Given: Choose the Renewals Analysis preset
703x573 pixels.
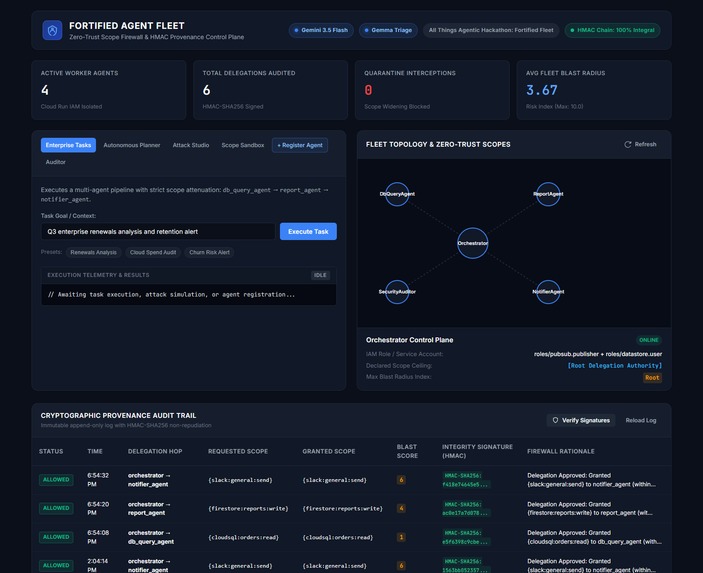Looking at the screenshot, I should 93,252.
